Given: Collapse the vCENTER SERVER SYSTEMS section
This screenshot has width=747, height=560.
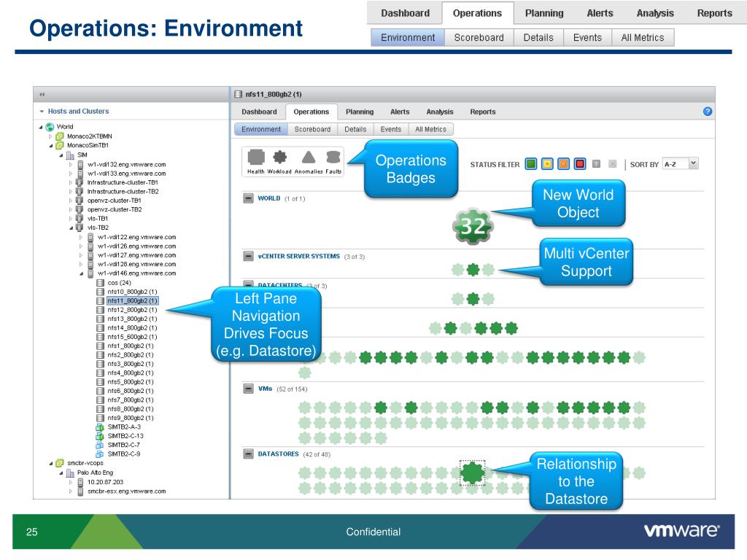Looking at the screenshot, I should coord(248,256).
